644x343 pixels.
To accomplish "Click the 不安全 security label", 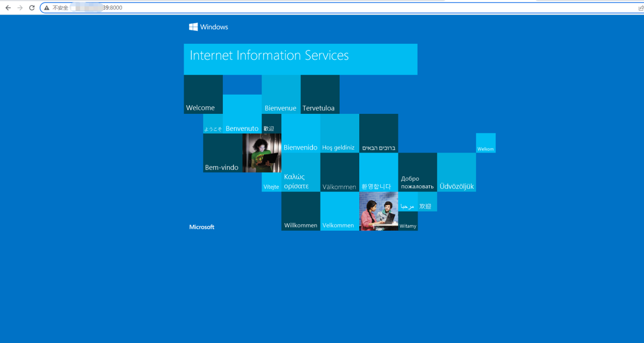I will click(60, 8).
